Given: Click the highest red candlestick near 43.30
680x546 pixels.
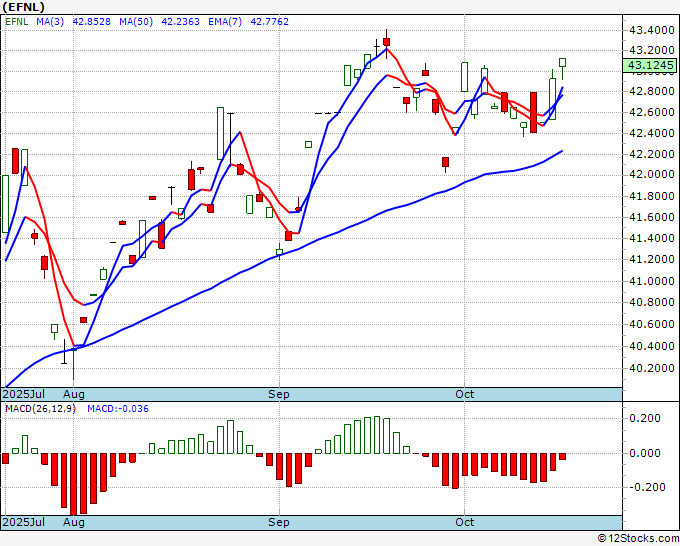Looking at the screenshot, I should 386,42.
